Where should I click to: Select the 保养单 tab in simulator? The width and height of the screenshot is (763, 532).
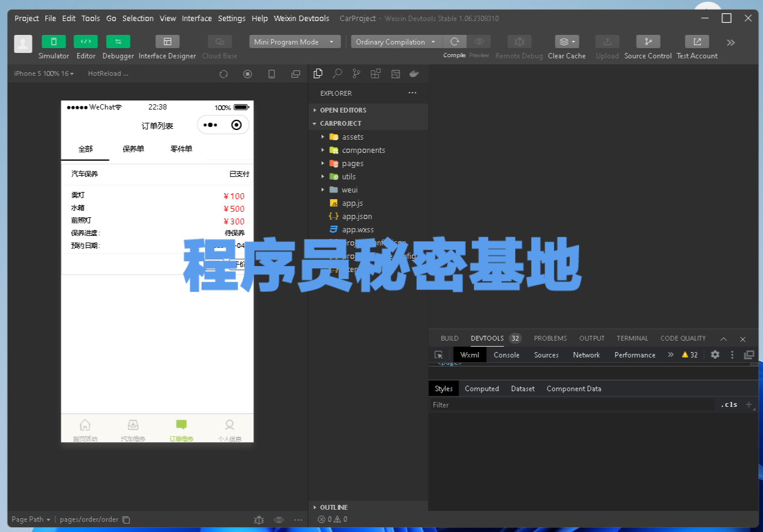(133, 149)
